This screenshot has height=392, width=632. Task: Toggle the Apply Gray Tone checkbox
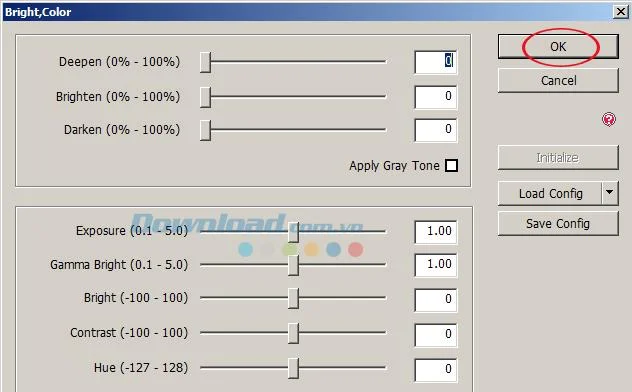coord(451,166)
